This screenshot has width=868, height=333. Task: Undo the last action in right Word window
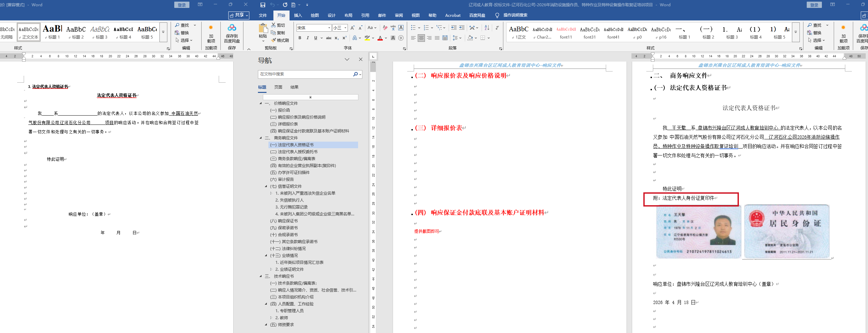(273, 5)
